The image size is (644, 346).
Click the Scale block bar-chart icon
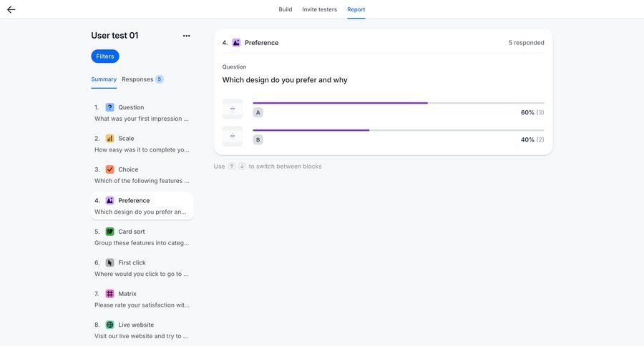pos(109,139)
